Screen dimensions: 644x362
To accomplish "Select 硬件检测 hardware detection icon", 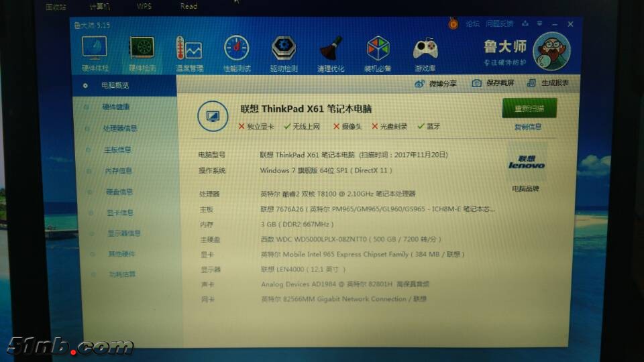I will [142, 54].
